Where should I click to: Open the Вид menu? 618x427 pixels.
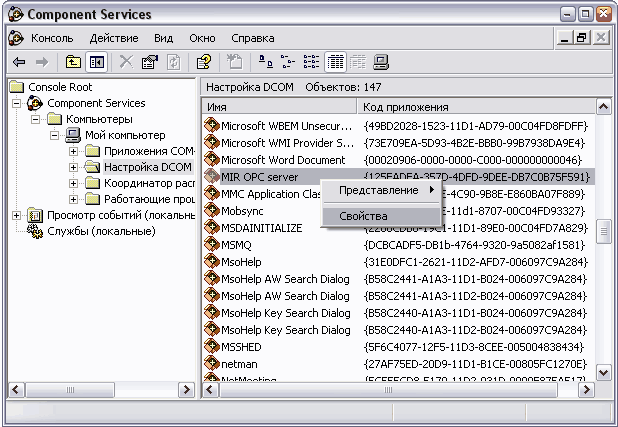coord(164,38)
